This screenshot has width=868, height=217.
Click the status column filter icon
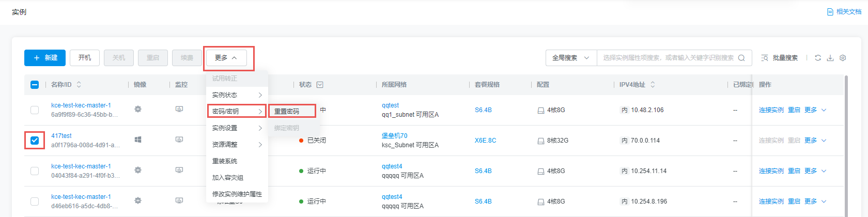tap(320, 85)
